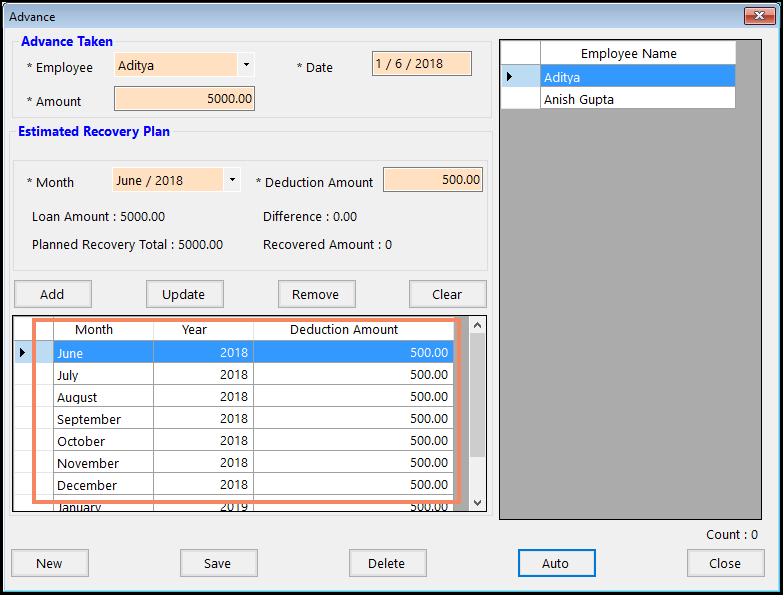The height and width of the screenshot is (595, 783).
Task: Click 500.00 deduction in June row
Action: point(354,352)
